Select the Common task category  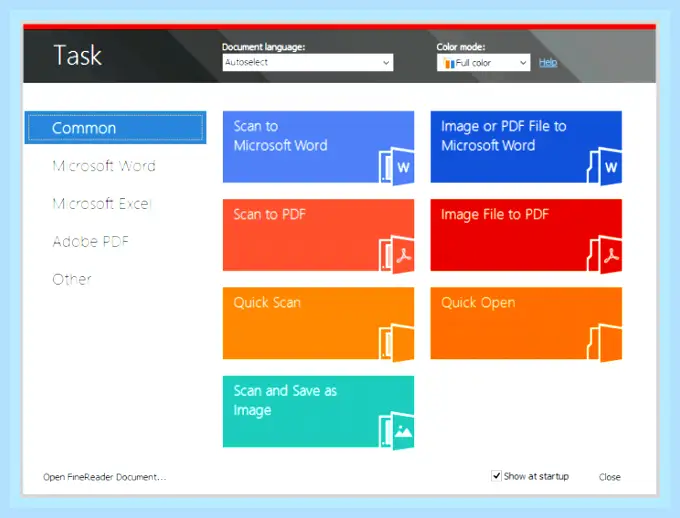point(115,128)
